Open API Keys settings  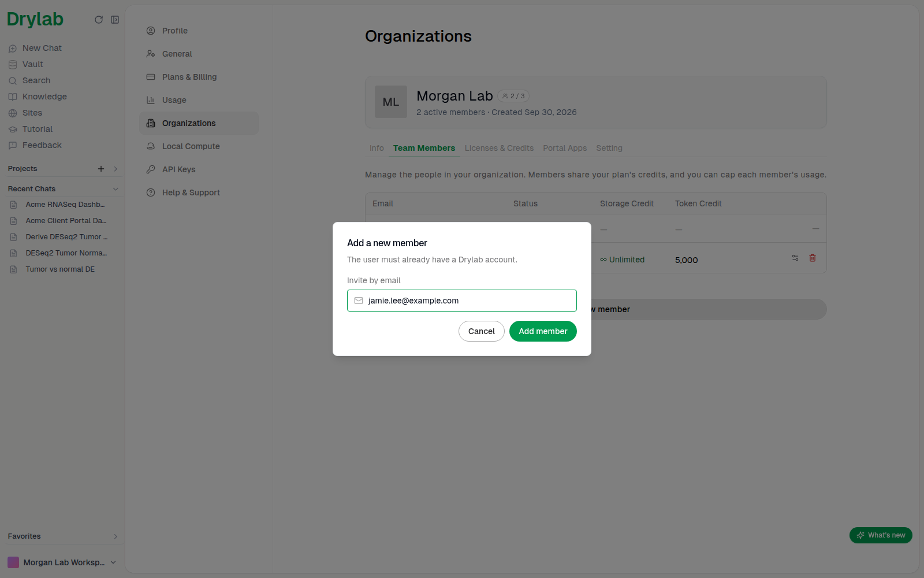[x=199, y=169]
